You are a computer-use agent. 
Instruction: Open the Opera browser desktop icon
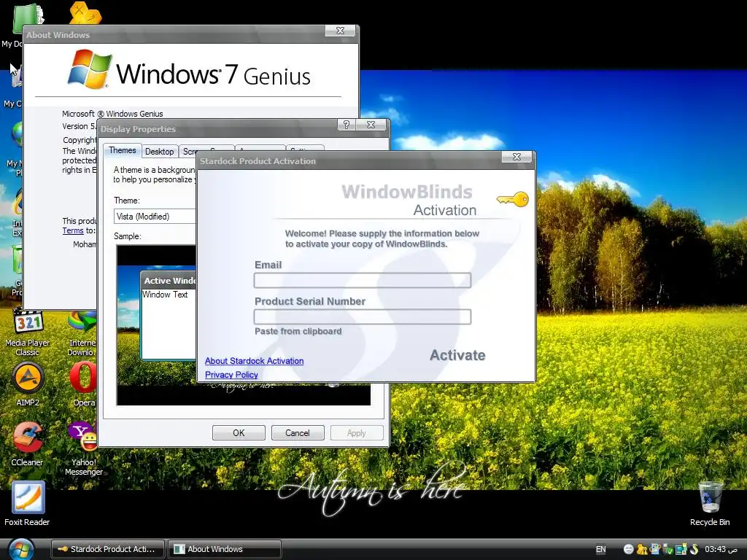pyautogui.click(x=83, y=384)
